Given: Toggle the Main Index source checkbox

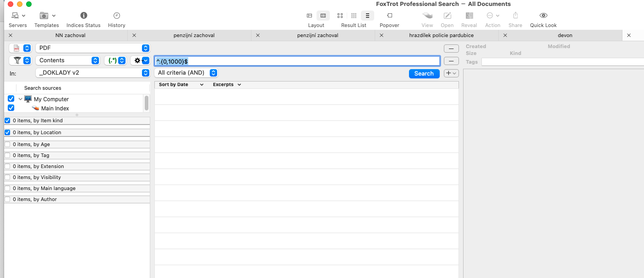Looking at the screenshot, I should pos(11,108).
